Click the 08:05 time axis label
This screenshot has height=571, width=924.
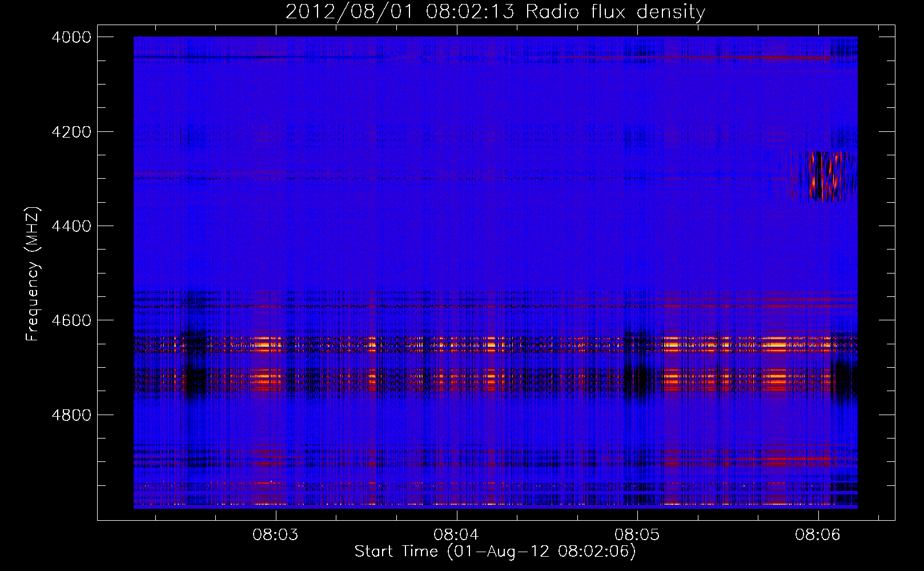click(637, 534)
